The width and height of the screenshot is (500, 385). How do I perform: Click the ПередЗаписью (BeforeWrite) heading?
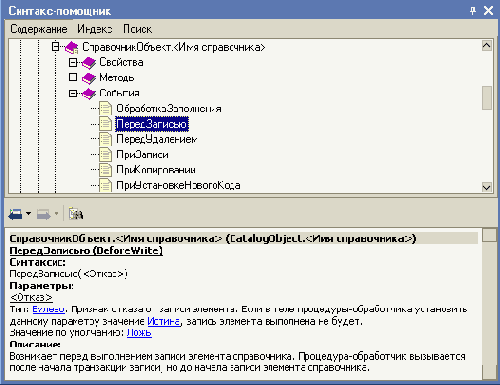point(86,251)
